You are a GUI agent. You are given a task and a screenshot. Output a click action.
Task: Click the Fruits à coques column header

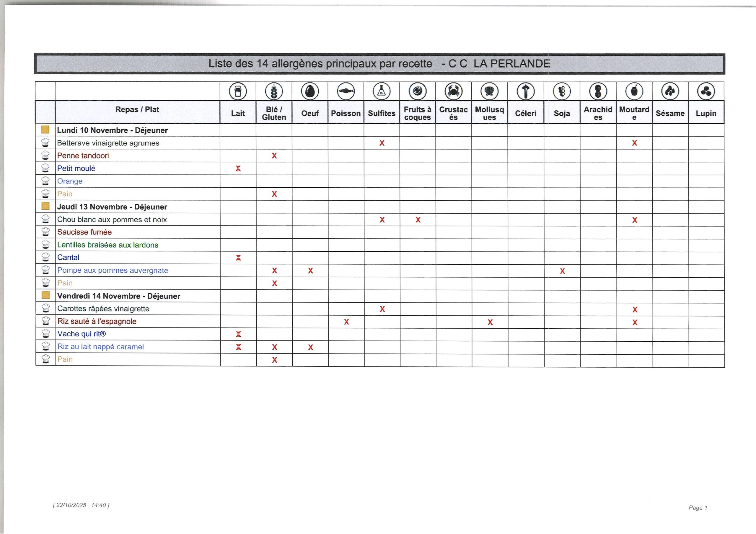(x=418, y=113)
